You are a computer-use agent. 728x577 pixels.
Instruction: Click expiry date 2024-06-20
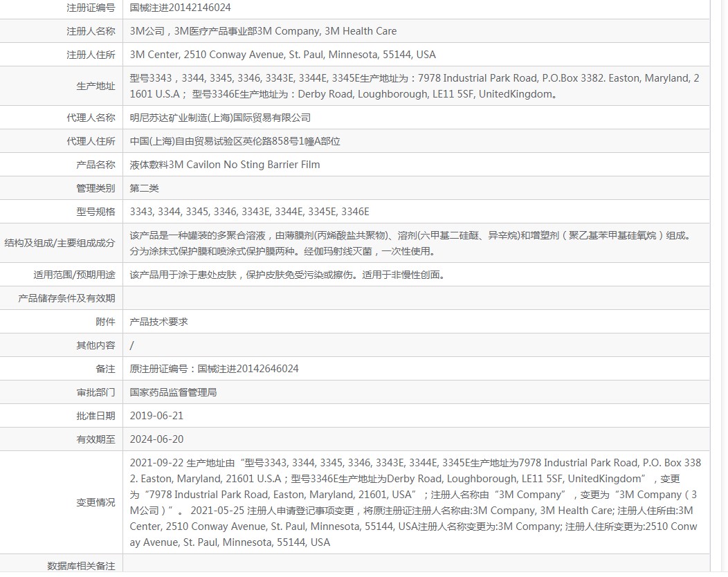pos(156,439)
